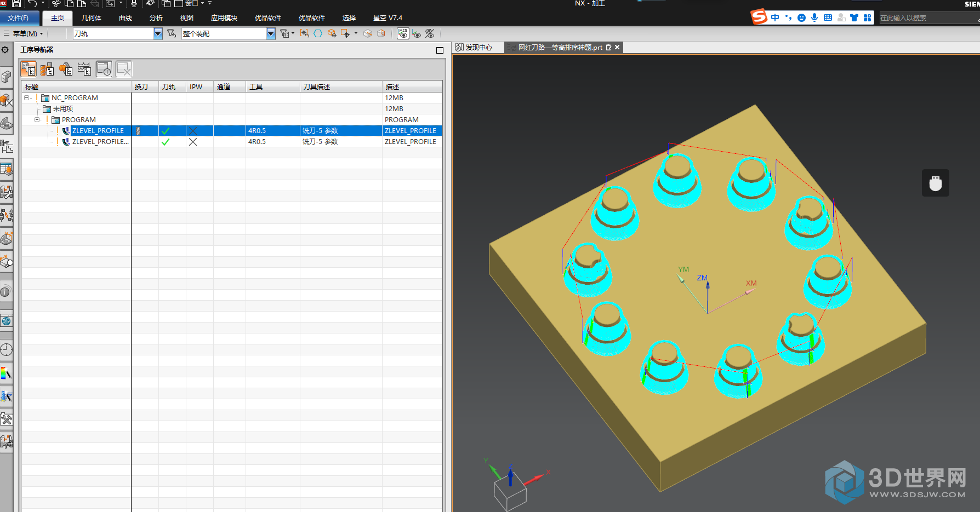
Task: Click the selection filter reset funnel icon
Action: 172,33
